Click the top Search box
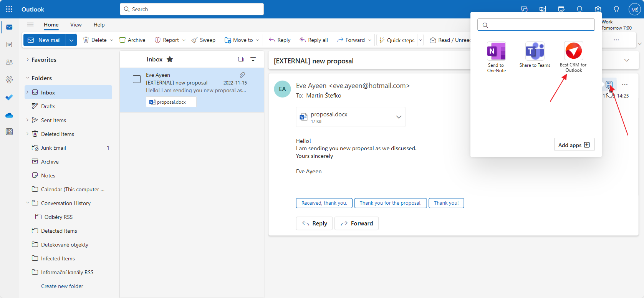The height and width of the screenshot is (298, 644). point(192,9)
